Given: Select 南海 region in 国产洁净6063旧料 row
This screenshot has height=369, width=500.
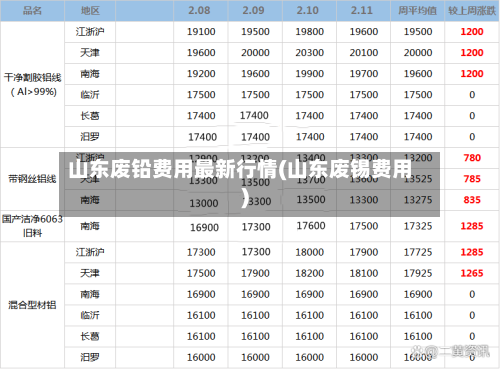Looking at the screenshot, I should pyautogui.click(x=90, y=226).
